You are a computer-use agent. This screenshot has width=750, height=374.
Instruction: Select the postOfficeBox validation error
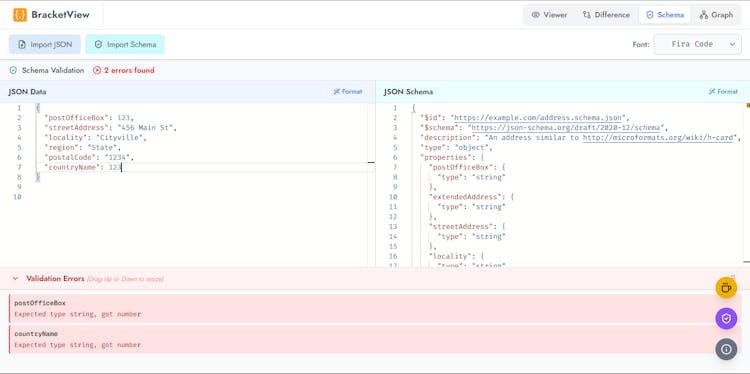pos(375,308)
